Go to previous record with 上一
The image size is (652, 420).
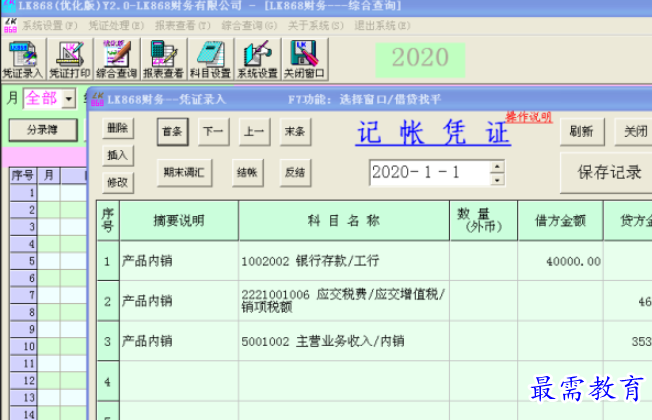(x=254, y=132)
